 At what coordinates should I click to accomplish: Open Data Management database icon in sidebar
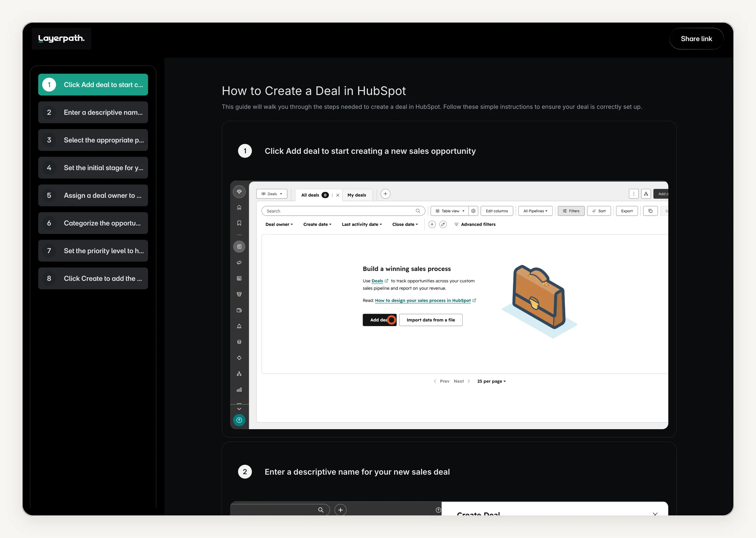coord(239,342)
